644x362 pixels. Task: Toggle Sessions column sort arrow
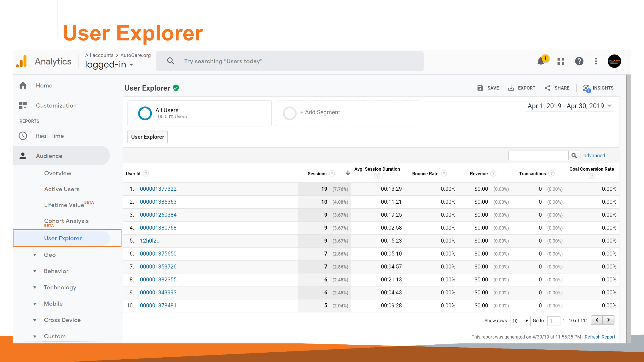[348, 173]
